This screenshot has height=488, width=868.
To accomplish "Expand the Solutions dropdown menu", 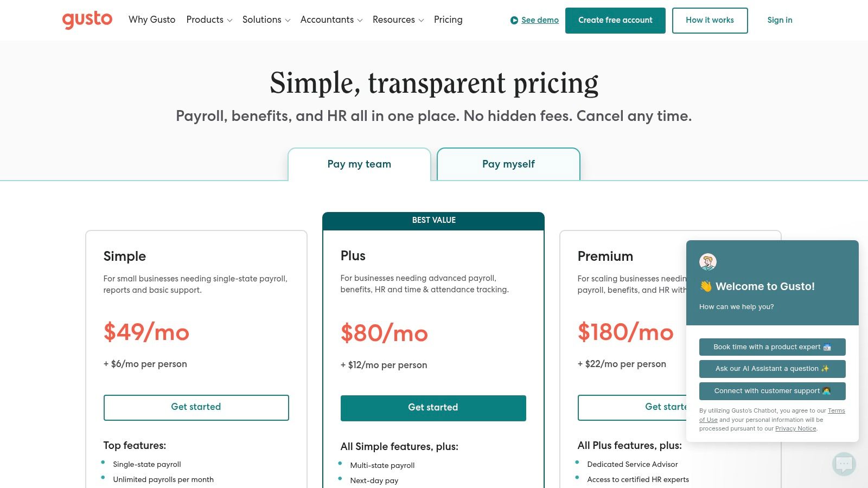I will [x=266, y=20].
